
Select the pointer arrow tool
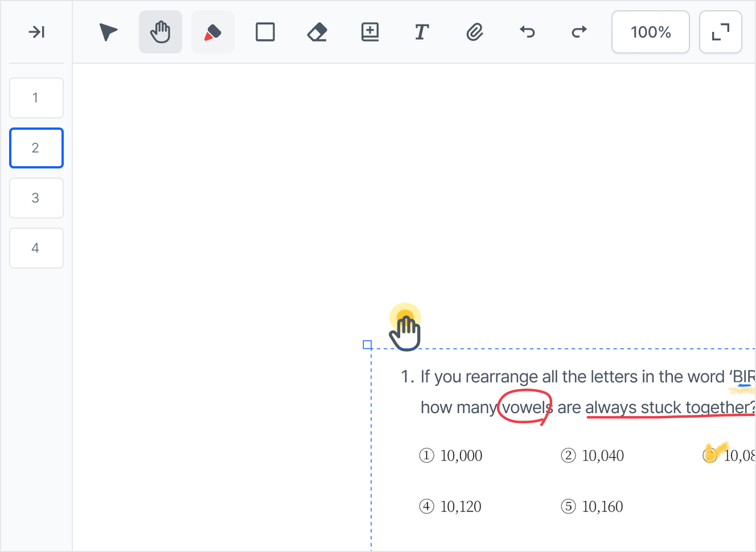(108, 32)
